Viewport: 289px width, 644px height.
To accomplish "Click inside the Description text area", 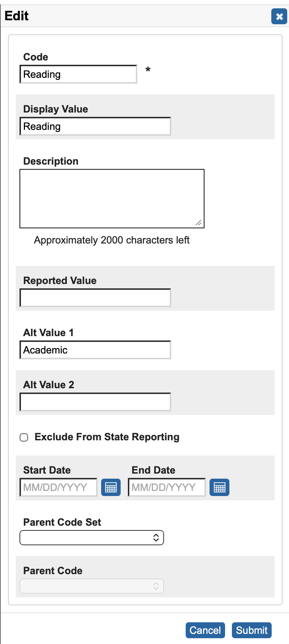I will tap(112, 198).
